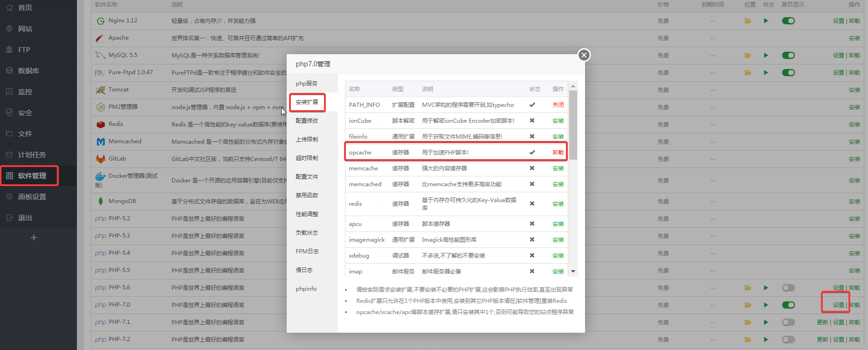Close the php7.0 management dialog

584,55
